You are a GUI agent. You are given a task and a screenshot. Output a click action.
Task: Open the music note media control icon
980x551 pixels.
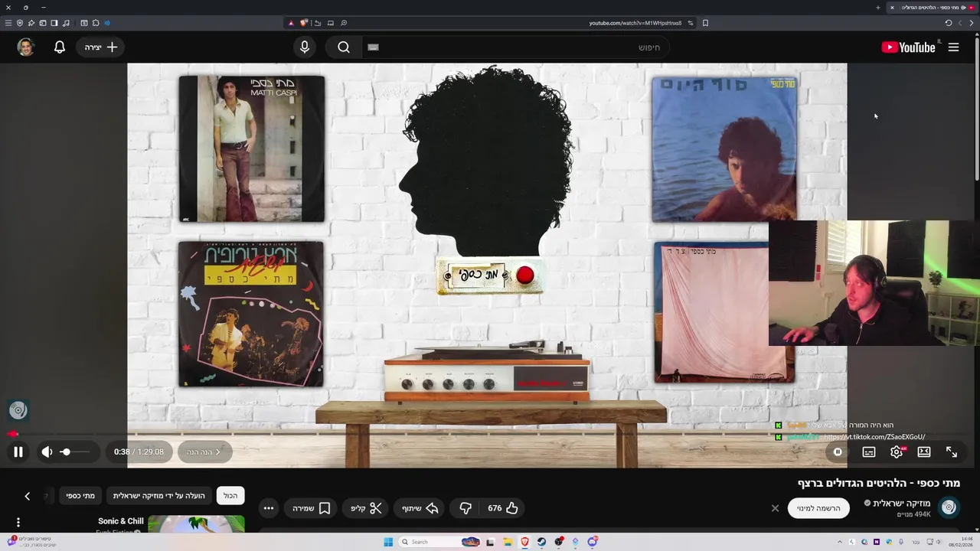[x=66, y=23]
